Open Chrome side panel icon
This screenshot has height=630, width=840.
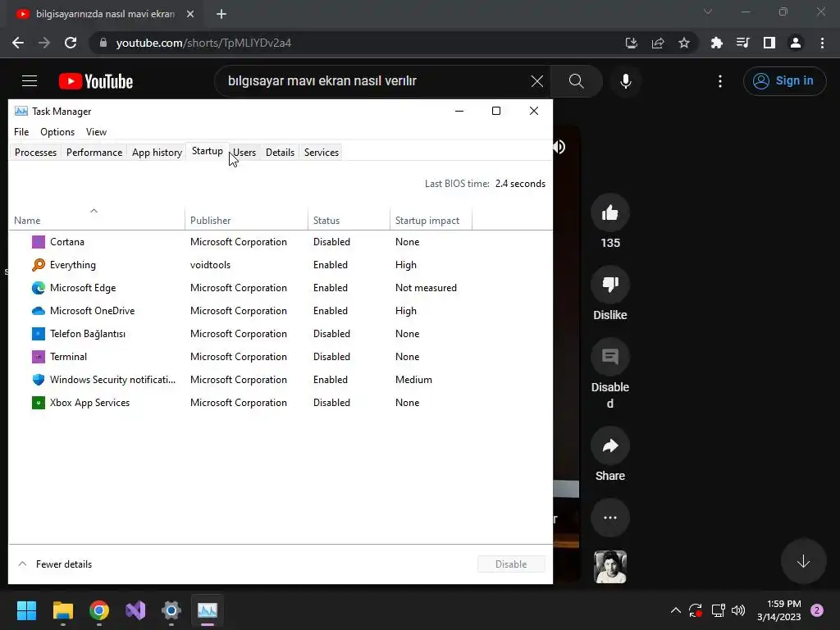click(x=769, y=43)
